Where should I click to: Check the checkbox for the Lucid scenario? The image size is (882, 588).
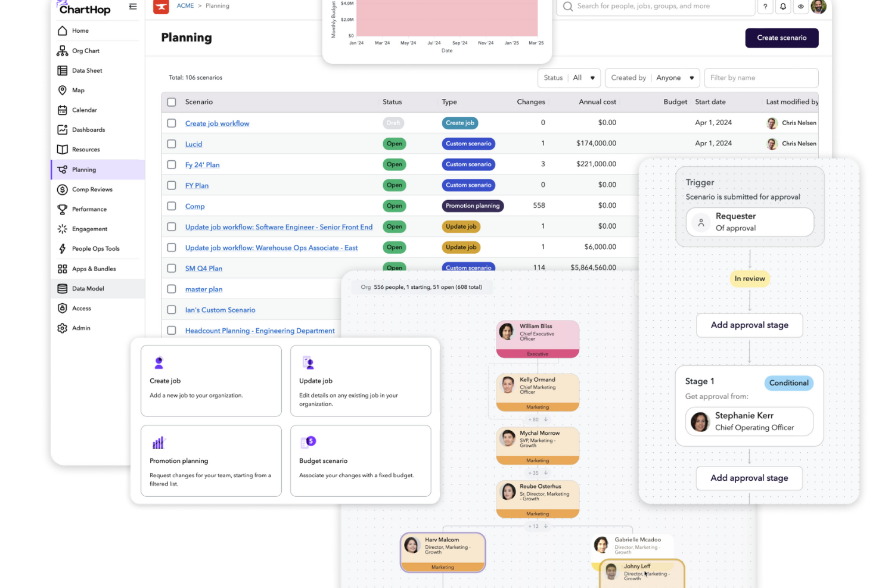pos(171,144)
